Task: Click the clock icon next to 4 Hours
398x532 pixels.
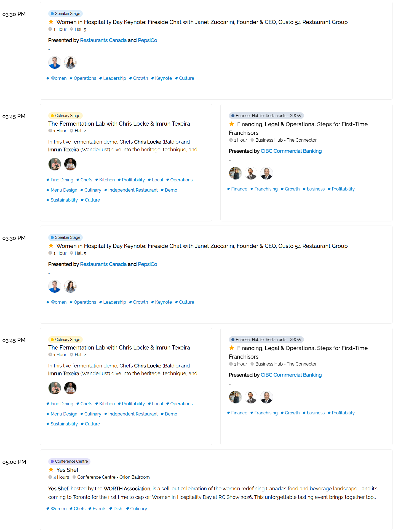Action: point(50,477)
